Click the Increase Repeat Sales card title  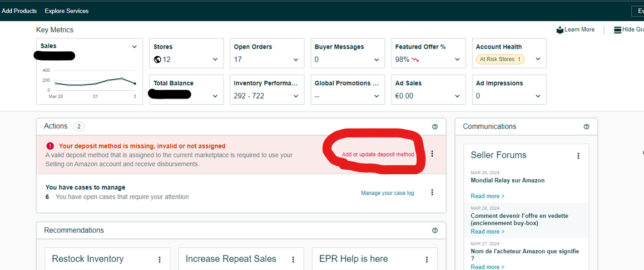[231, 259]
